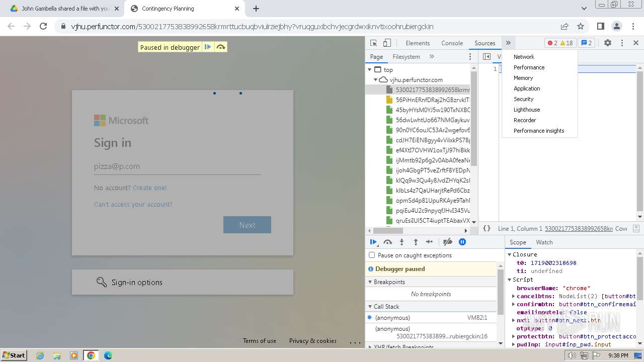Viewport: 644px width, 362px height.
Task: Pretty print the source file
Action: point(487,228)
